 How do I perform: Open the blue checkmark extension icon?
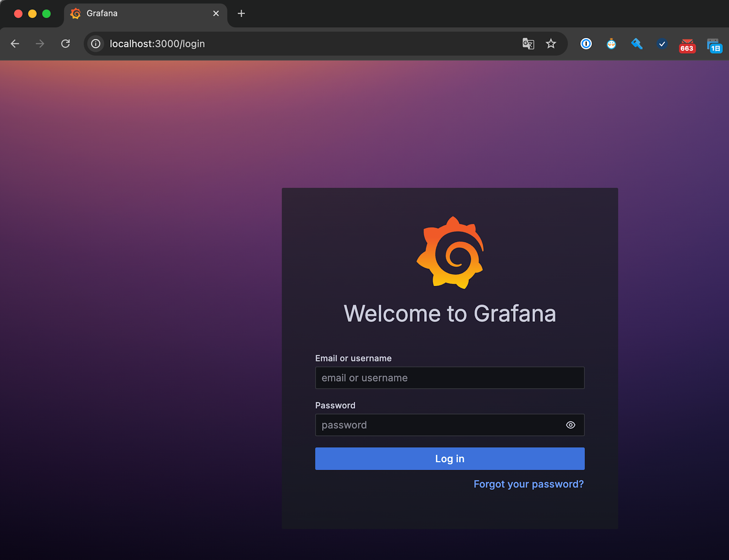(x=662, y=44)
